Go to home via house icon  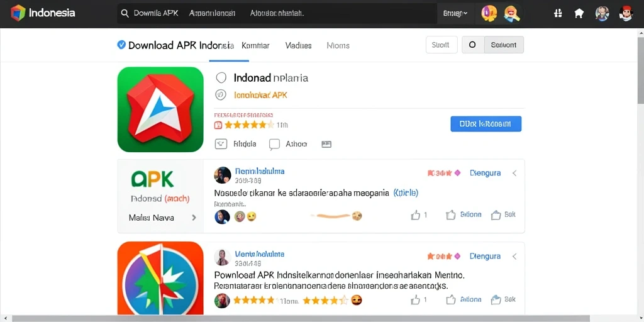pyautogui.click(x=579, y=13)
